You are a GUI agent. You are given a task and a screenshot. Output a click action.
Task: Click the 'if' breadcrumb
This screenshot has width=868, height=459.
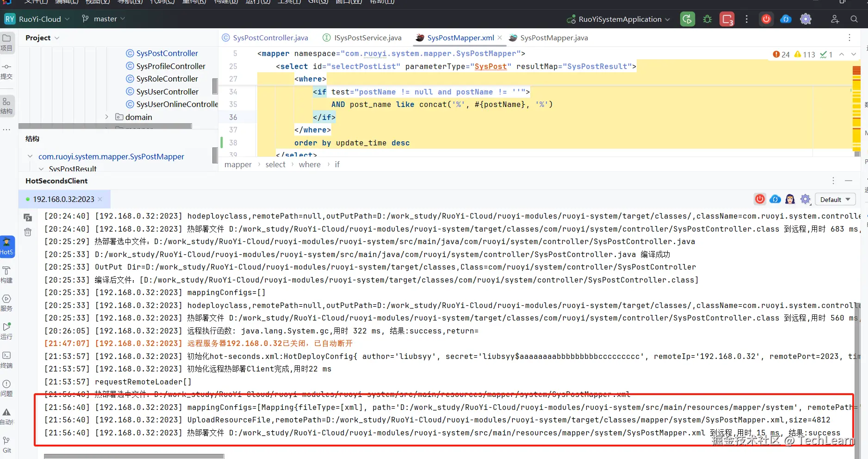tap(337, 164)
